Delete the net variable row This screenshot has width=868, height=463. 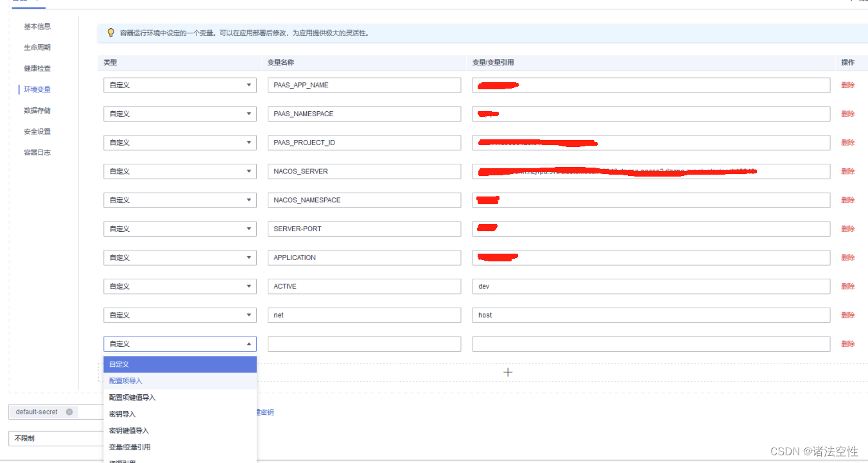848,315
